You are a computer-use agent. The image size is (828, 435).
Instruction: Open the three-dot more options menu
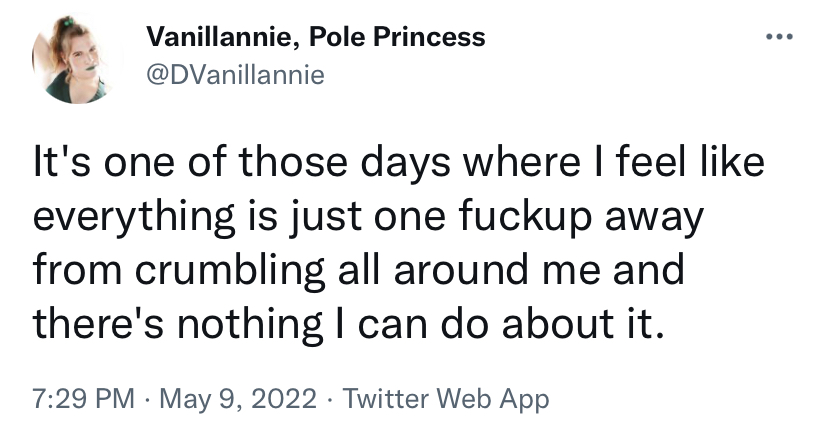tap(779, 37)
